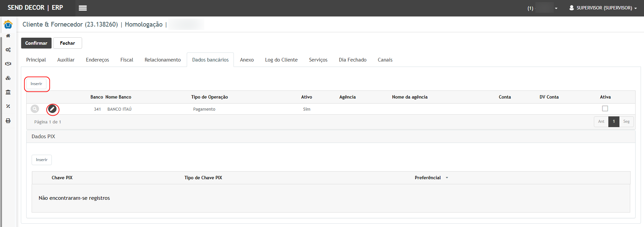The height and width of the screenshot is (227, 644).
Task: Open the hamburger menu icon
Action: 83,8
